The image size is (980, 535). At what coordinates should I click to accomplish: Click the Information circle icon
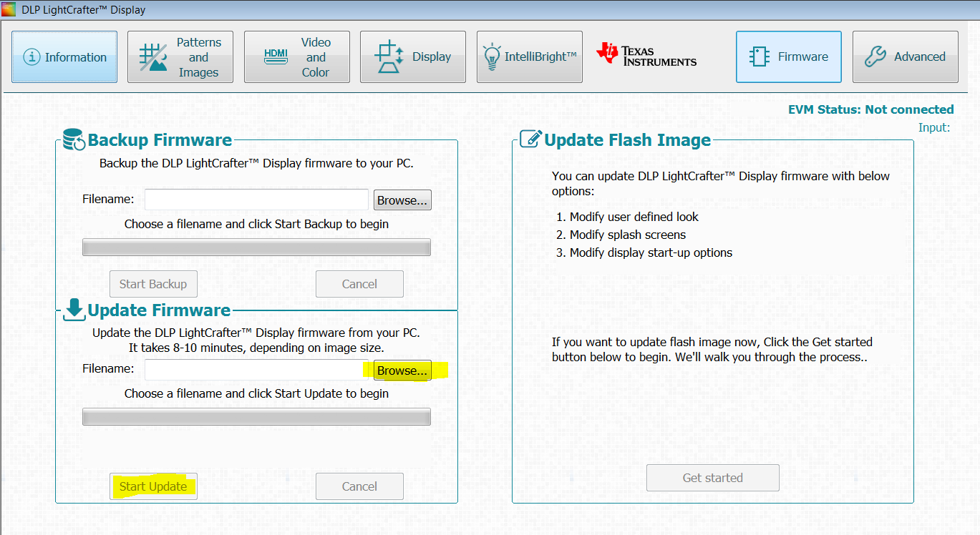(x=31, y=57)
